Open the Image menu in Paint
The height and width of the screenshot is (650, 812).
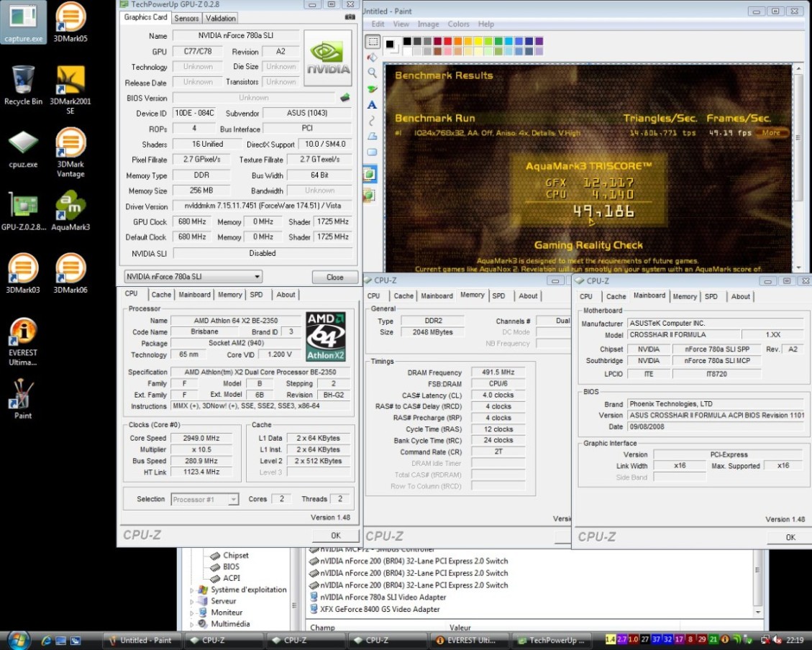(428, 24)
